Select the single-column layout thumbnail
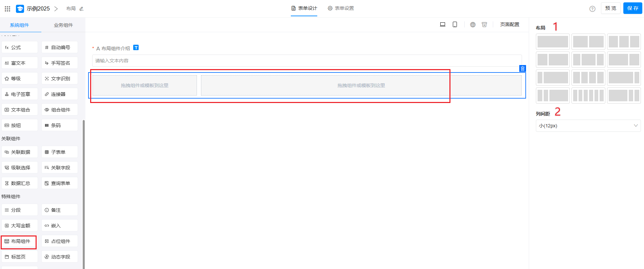The width and height of the screenshot is (644, 269). point(552,42)
